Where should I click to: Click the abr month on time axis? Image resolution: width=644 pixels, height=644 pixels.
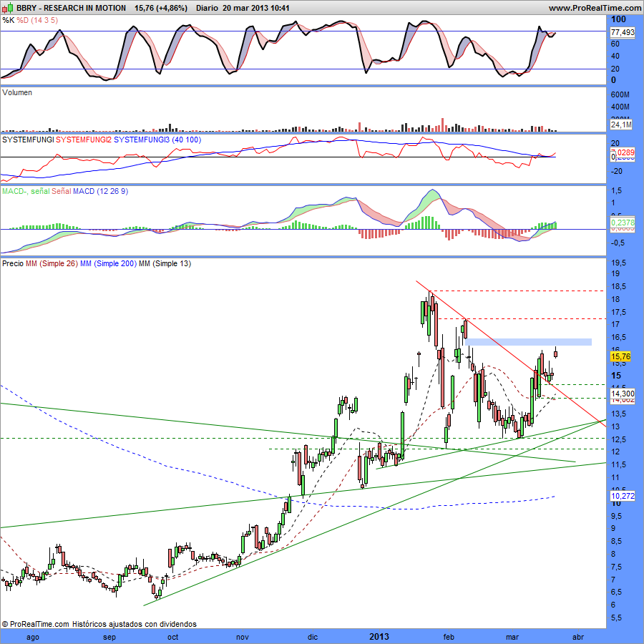click(578, 637)
